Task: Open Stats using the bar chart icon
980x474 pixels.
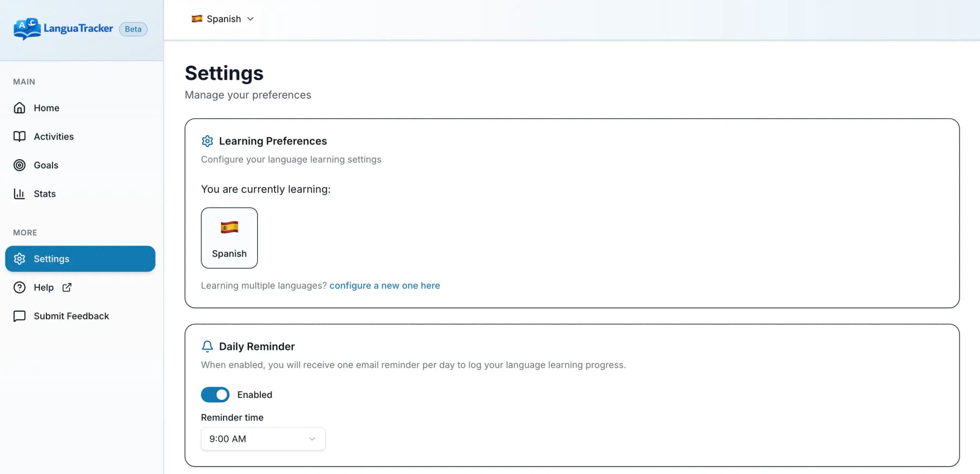Action: tap(19, 193)
